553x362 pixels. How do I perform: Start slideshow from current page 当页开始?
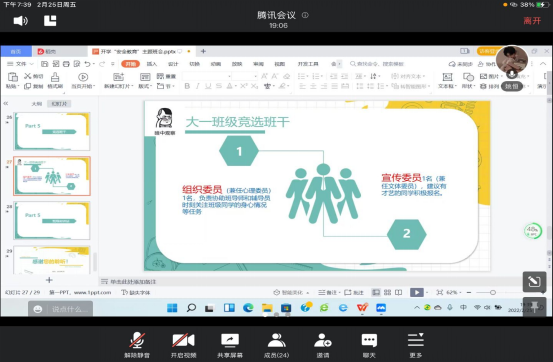tap(83, 81)
